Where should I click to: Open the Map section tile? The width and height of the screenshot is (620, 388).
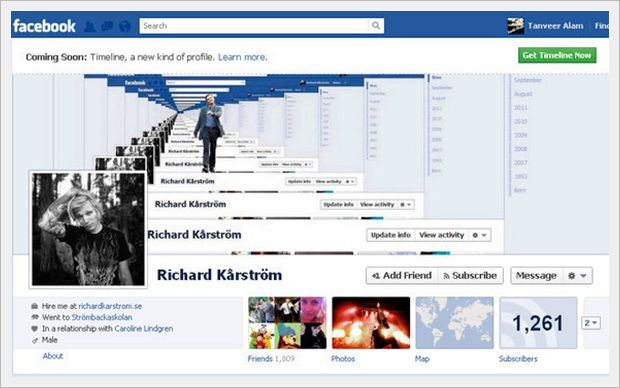(x=454, y=323)
